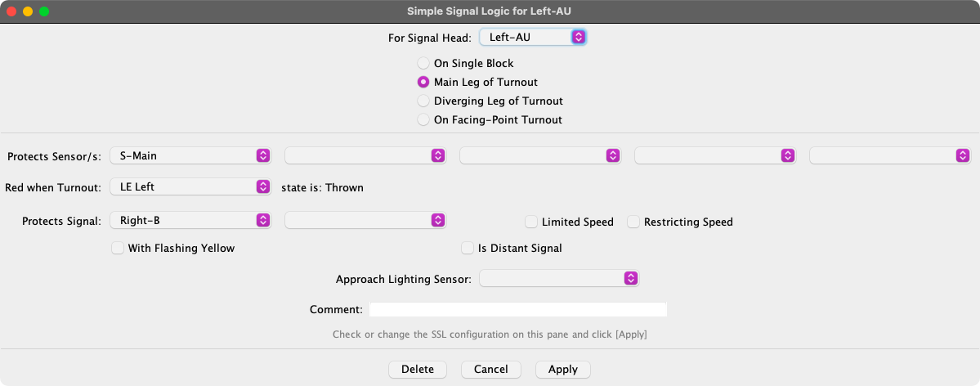Check the Is Distant Signal box
The image size is (980, 386).
point(468,248)
